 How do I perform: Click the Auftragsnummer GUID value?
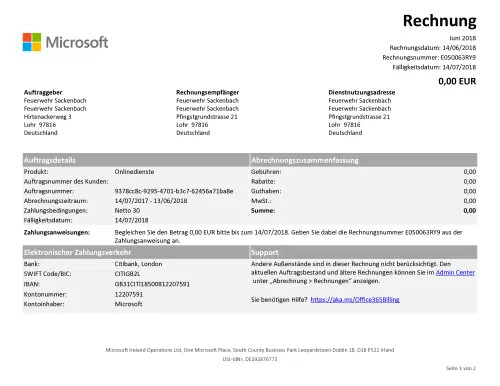(174, 191)
